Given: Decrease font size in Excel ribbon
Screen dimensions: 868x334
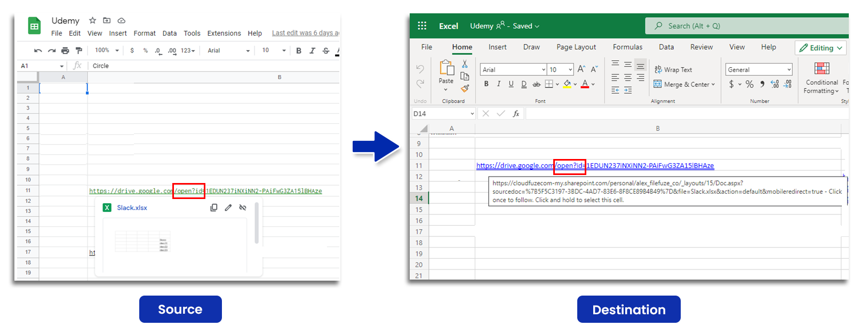Looking at the screenshot, I should coord(594,69).
